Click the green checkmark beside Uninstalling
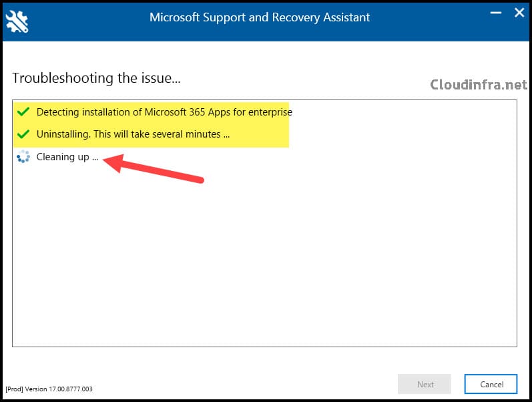 (x=23, y=134)
